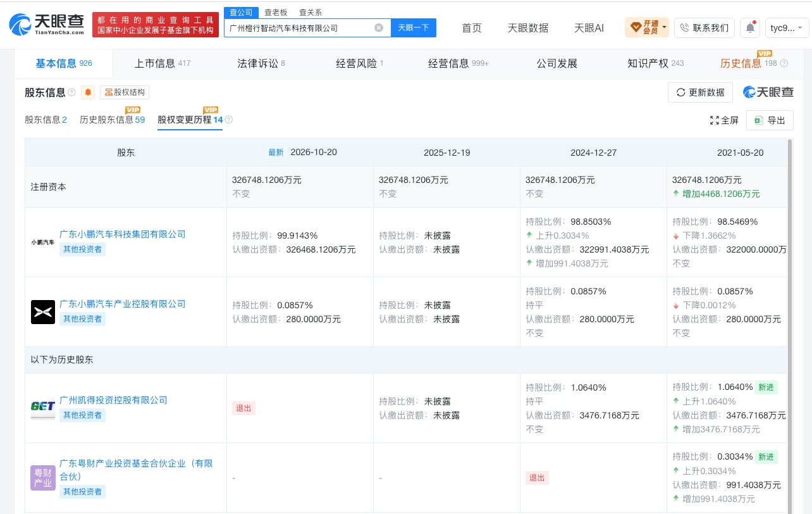Click the help icon beside 历史信息 198

pos(784,63)
